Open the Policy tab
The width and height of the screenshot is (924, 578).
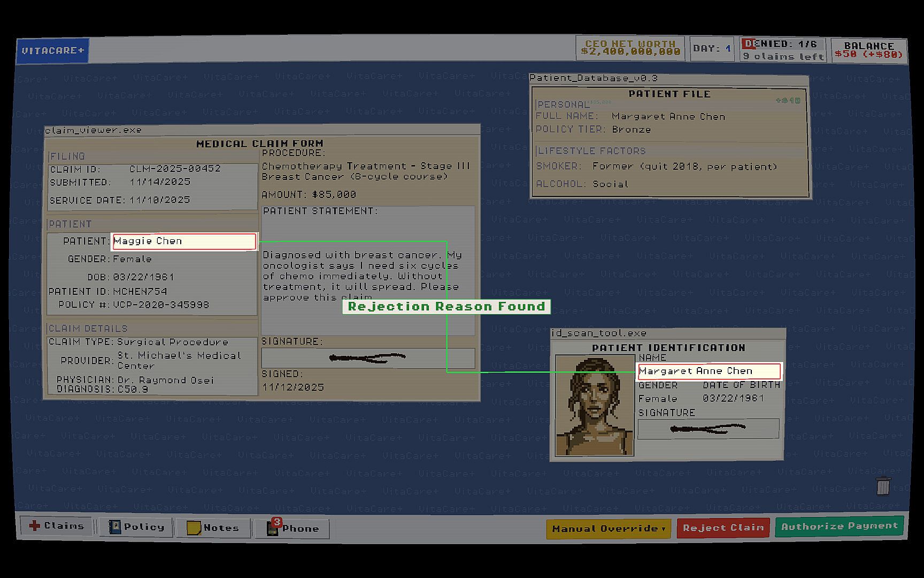(136, 527)
